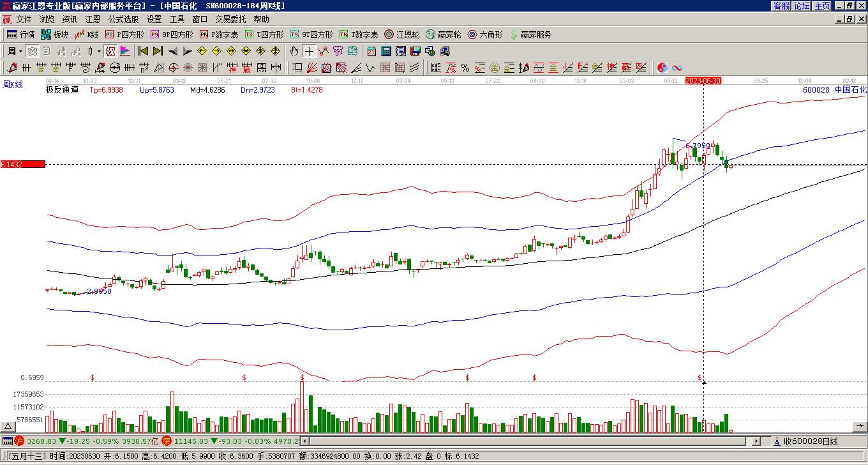The height and width of the screenshot is (465, 868).
Task: Click the 论坛 button
Action: coord(802,6)
